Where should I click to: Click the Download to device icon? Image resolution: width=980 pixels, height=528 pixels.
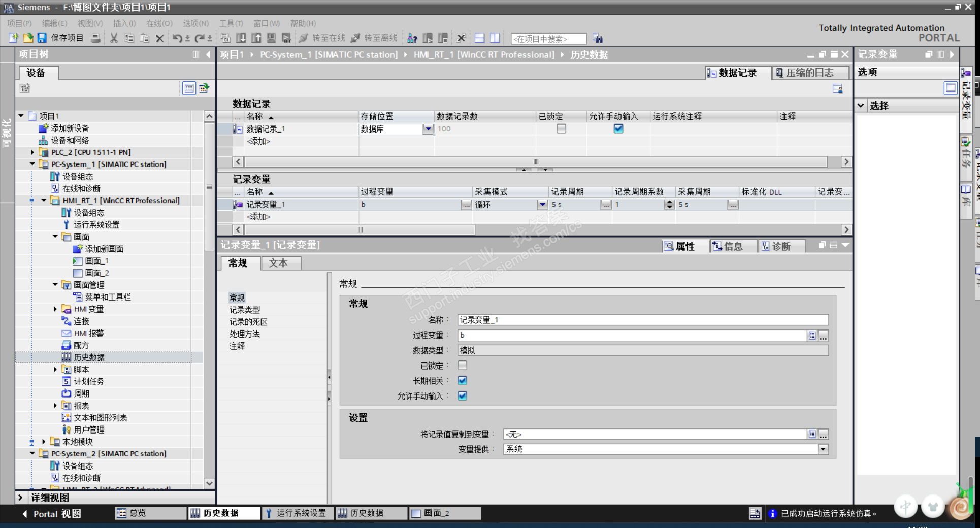(241, 38)
